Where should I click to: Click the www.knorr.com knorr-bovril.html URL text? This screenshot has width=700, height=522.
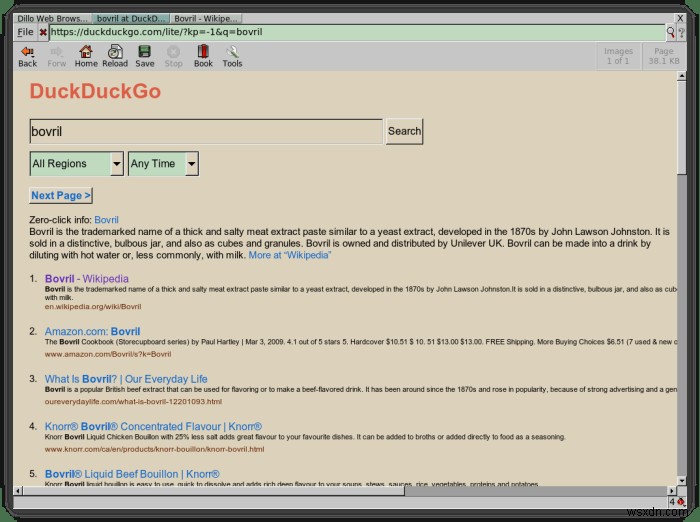pos(154,449)
